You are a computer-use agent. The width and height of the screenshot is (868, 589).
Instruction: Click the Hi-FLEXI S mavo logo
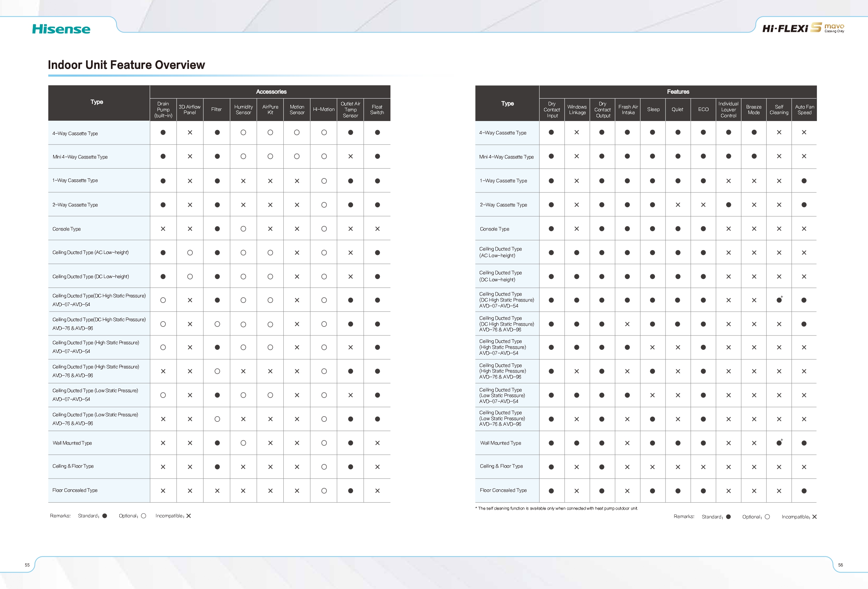click(x=803, y=28)
